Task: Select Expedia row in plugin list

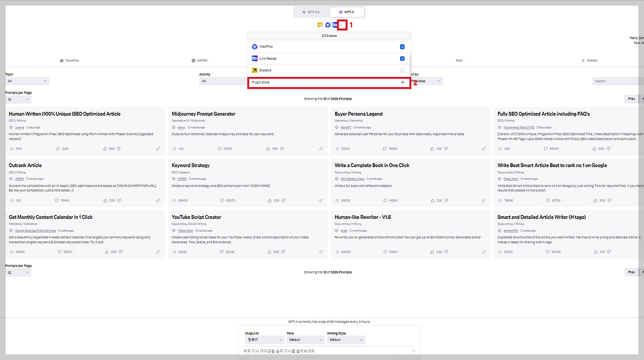Action: 329,70
